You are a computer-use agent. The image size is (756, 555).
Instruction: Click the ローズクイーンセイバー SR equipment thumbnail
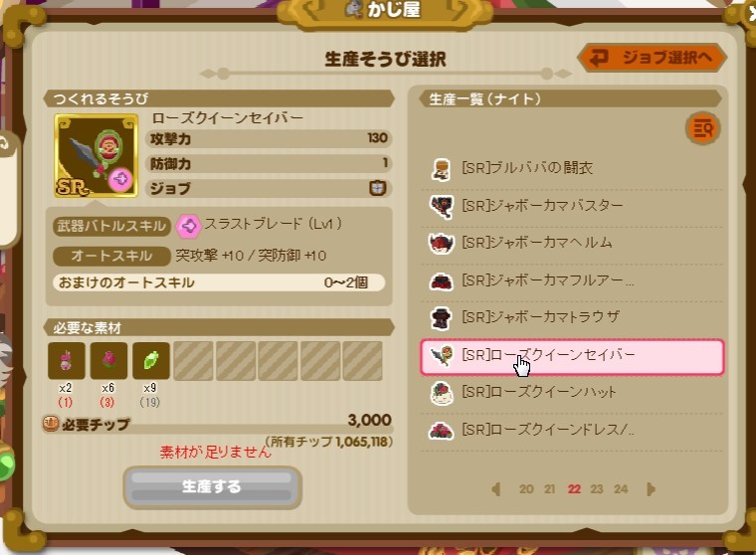95,155
